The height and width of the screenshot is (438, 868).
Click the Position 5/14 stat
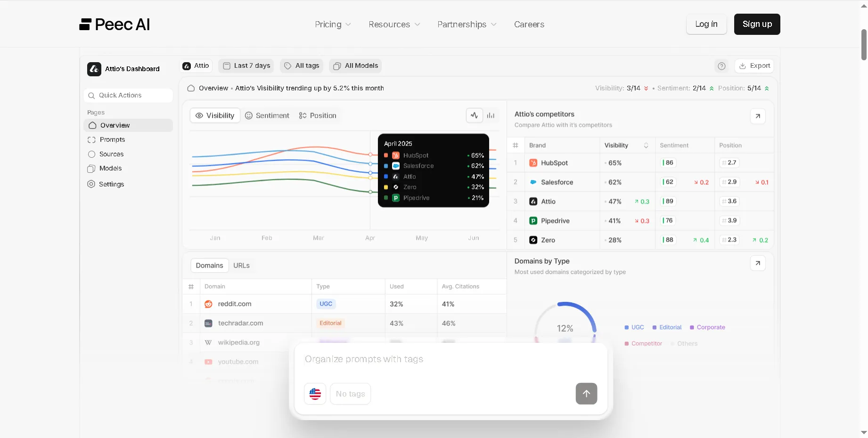pyautogui.click(x=744, y=89)
